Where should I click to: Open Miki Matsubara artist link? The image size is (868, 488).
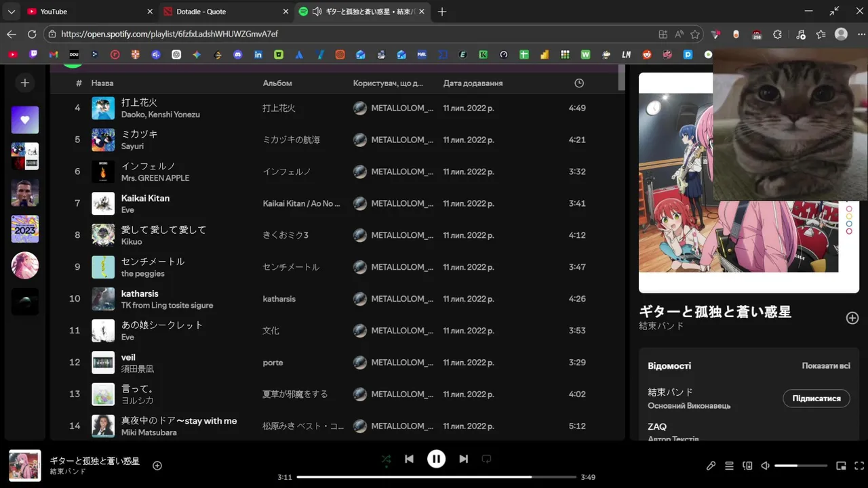149,432
